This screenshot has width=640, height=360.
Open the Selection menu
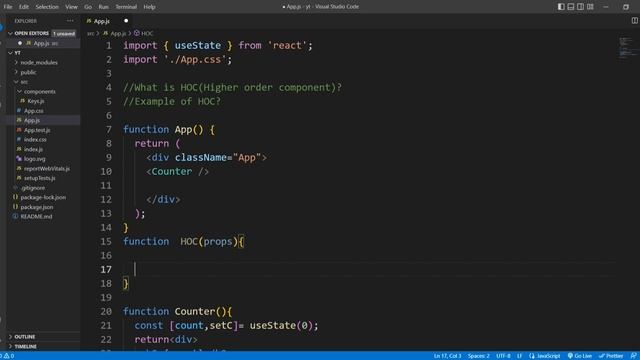[47, 7]
